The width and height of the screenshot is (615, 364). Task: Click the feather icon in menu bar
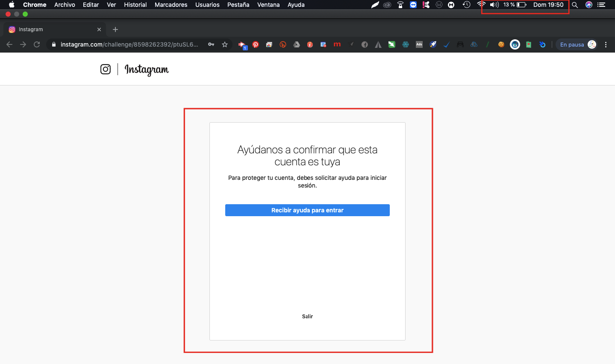[x=375, y=5]
